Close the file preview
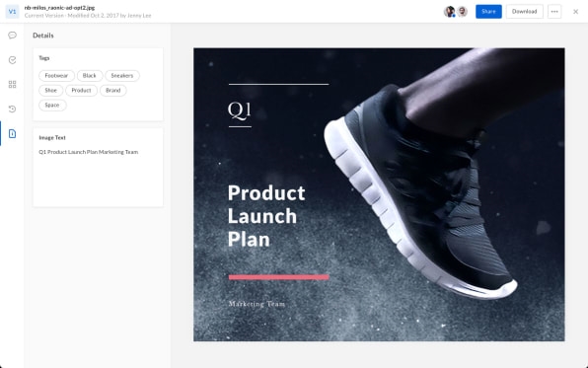Screen dimensions: 588x368 575,12
